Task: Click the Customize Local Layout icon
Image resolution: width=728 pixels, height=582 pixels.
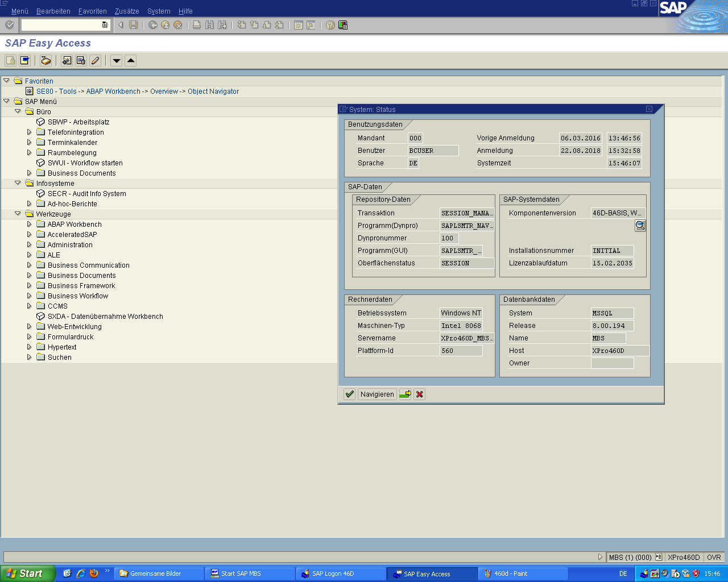Action: (x=343, y=25)
